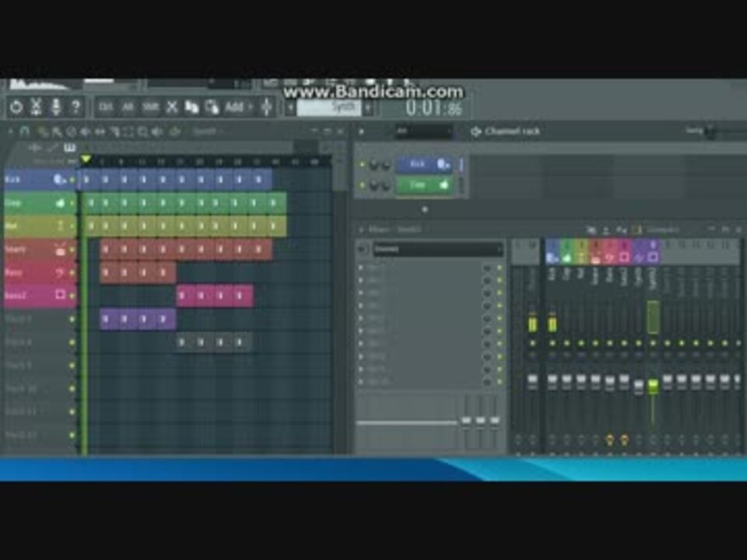The image size is (747, 560).
Task: Click the yellow playhead marker on timeline
Action: coord(86,159)
